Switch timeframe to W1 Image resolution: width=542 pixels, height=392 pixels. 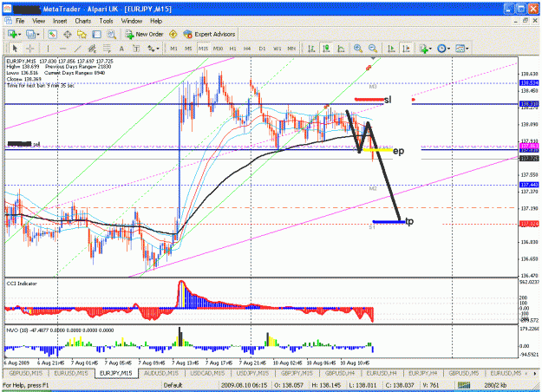pos(278,49)
